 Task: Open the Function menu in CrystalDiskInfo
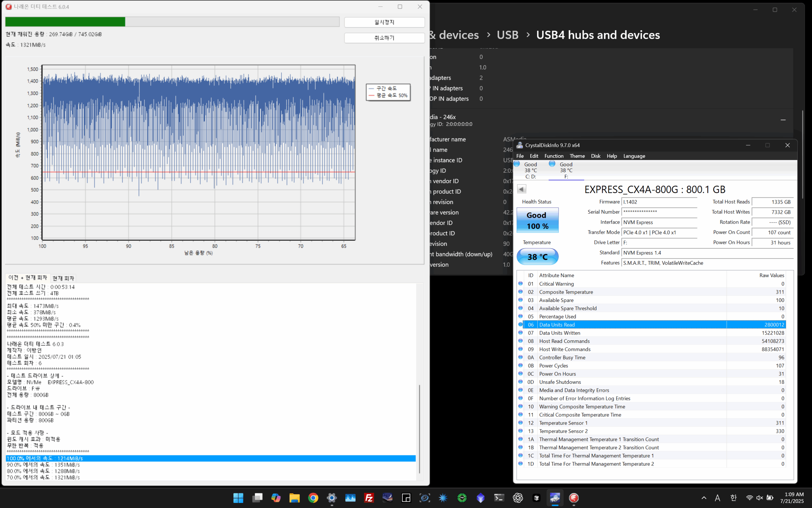(554, 156)
